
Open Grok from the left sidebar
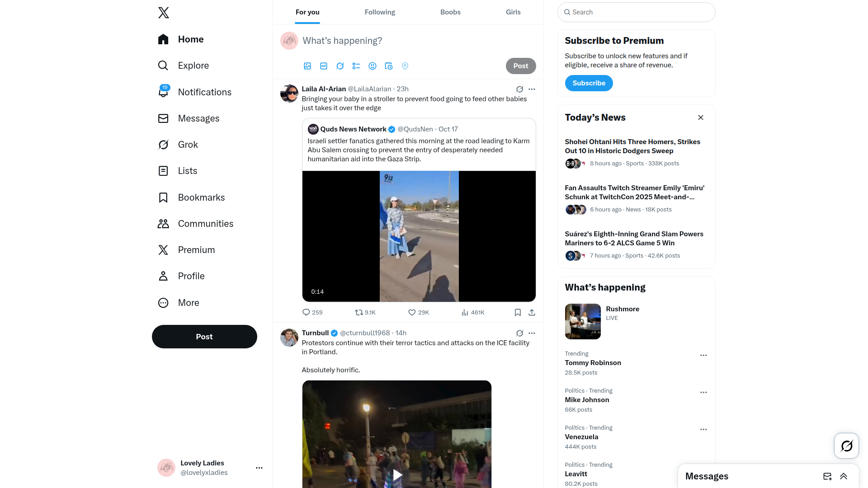click(x=178, y=145)
